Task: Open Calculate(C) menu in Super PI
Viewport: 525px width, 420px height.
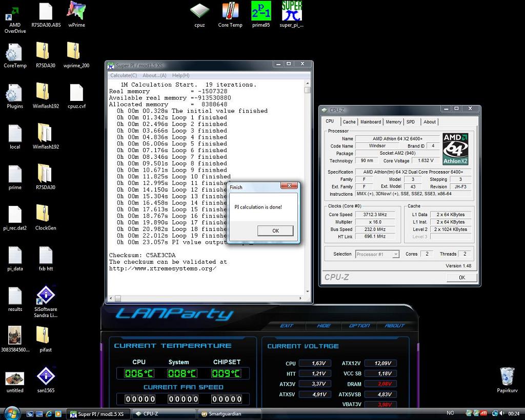Action: click(x=124, y=76)
